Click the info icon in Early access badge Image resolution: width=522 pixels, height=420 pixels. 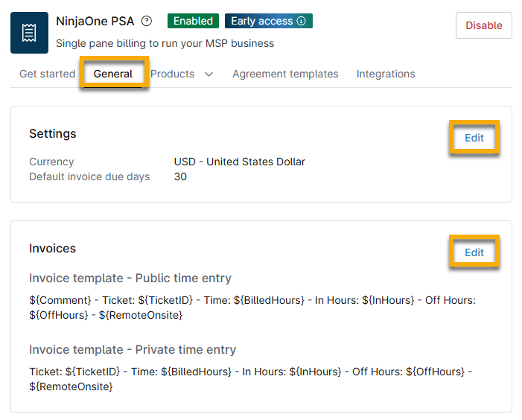tap(302, 22)
